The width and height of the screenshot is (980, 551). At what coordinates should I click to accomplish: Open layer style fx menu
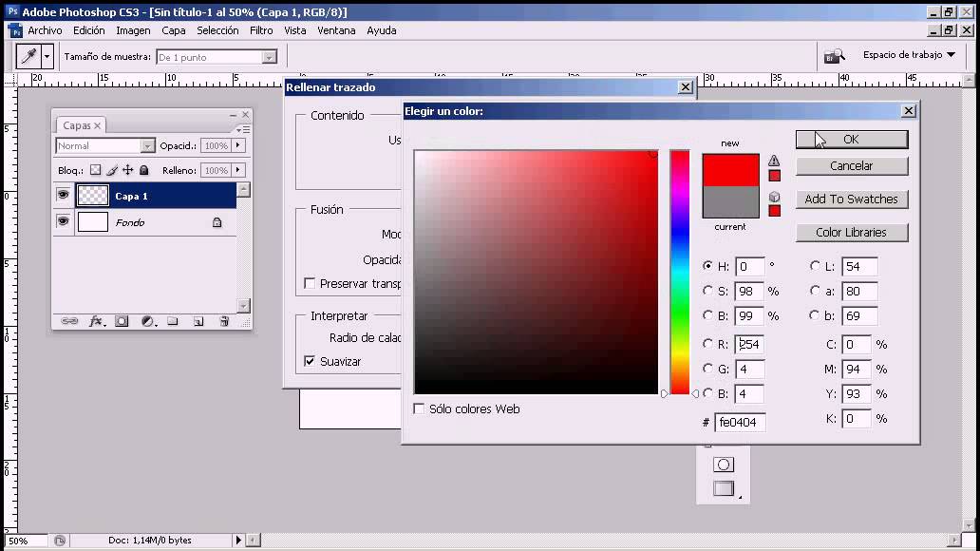(x=96, y=321)
